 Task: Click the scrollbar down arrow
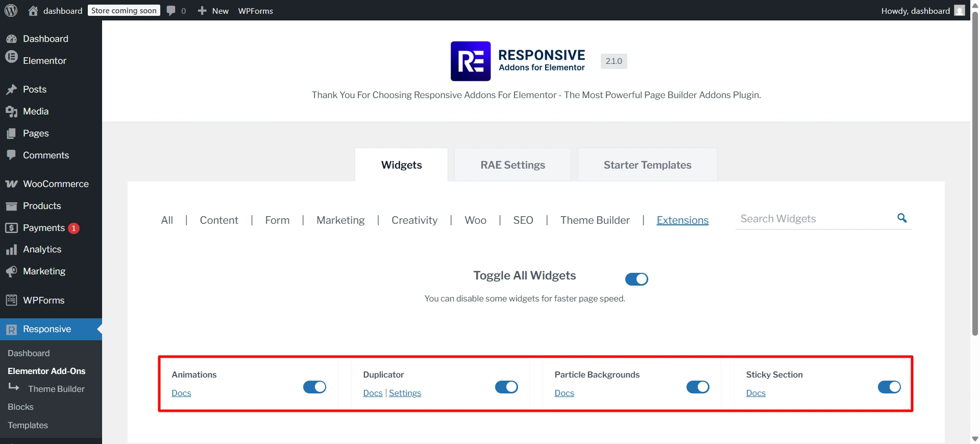pyautogui.click(x=975, y=439)
